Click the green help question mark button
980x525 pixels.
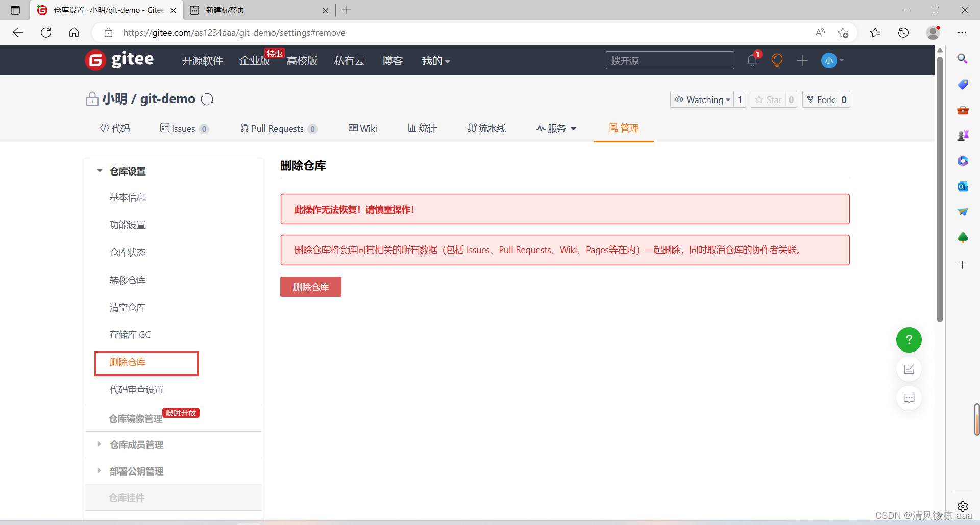click(x=909, y=339)
